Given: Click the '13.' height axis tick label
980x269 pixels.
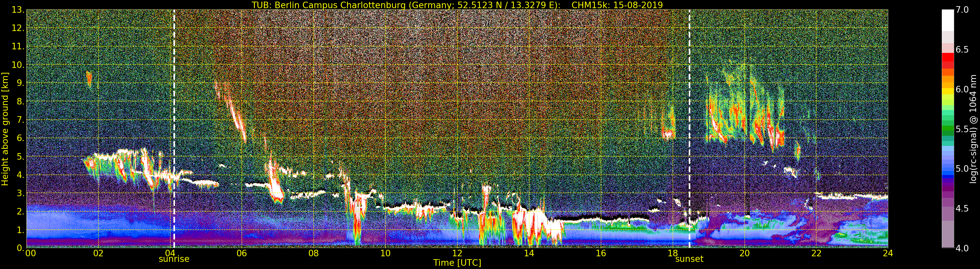Looking at the screenshot, I should [18, 10].
